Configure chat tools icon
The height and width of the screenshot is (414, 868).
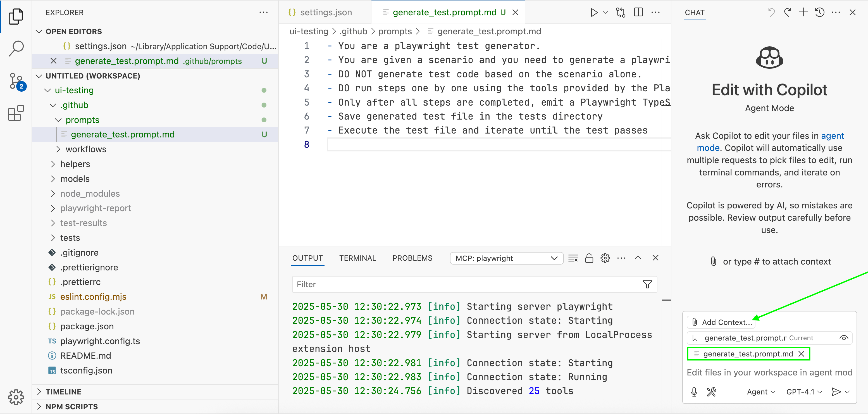(711, 392)
